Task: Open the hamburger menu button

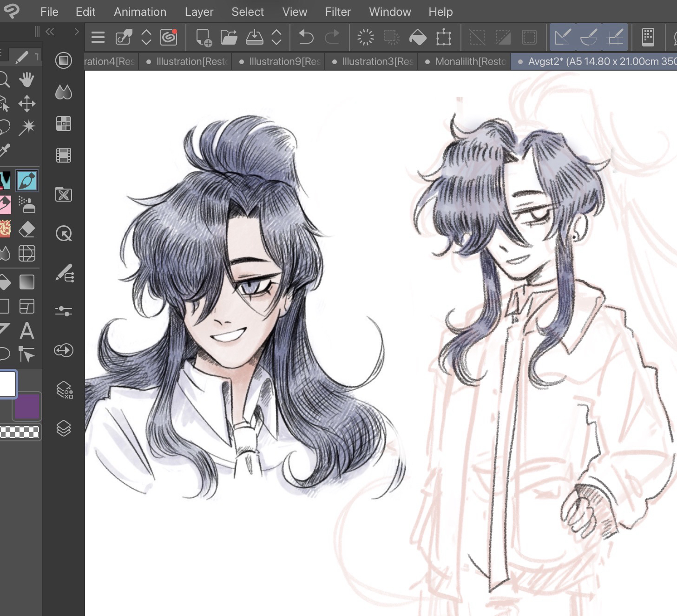Action: click(98, 37)
